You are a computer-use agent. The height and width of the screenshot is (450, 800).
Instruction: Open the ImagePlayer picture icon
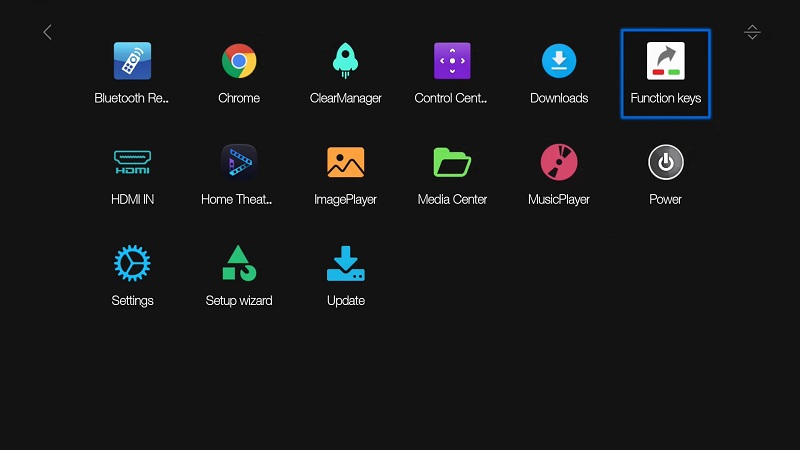tap(345, 162)
